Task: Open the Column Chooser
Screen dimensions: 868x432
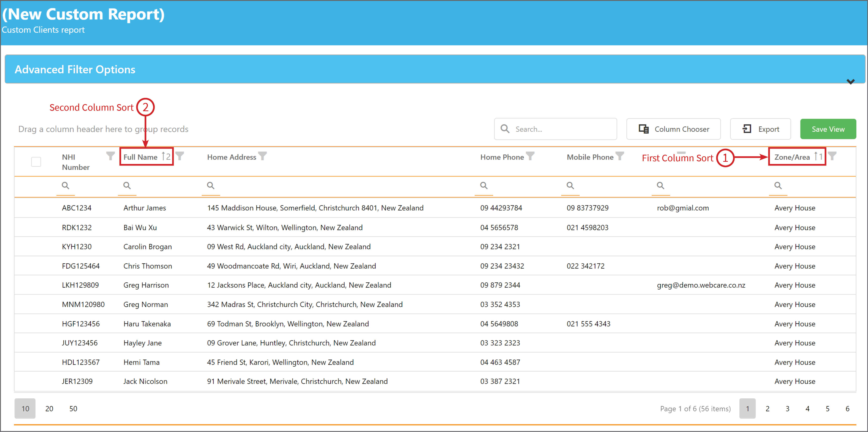Action: click(x=674, y=129)
